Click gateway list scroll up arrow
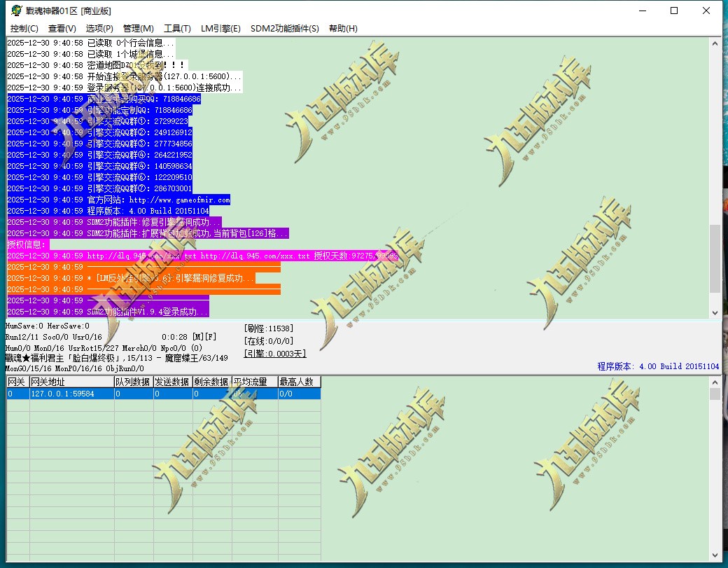Image resolution: width=728 pixels, height=568 pixels. 715,382
